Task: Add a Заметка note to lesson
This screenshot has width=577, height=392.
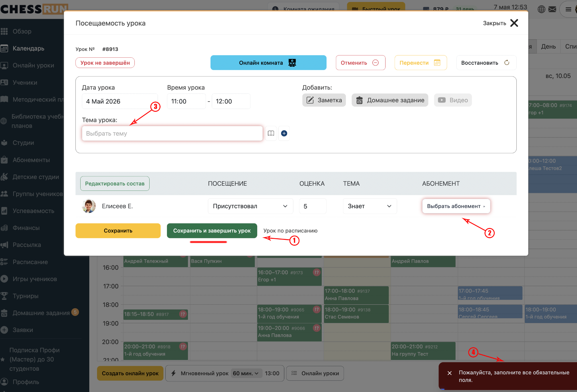Action: click(x=324, y=100)
